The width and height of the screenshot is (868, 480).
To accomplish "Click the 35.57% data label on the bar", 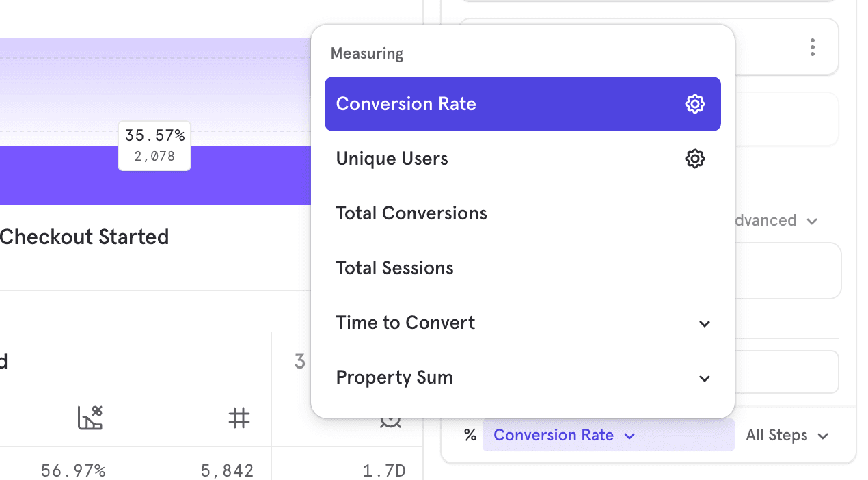I will tap(154, 136).
